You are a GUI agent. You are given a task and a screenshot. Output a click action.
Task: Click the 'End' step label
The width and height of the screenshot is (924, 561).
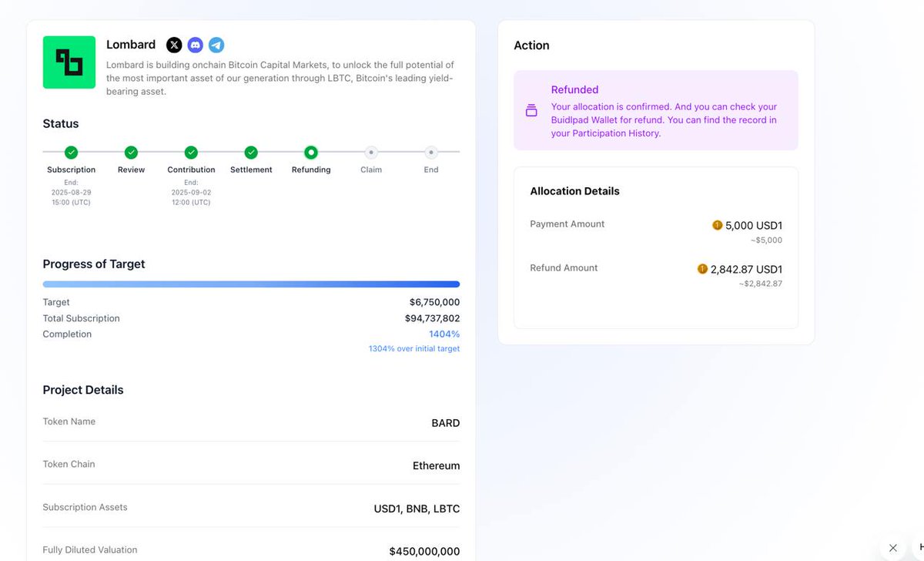click(431, 170)
